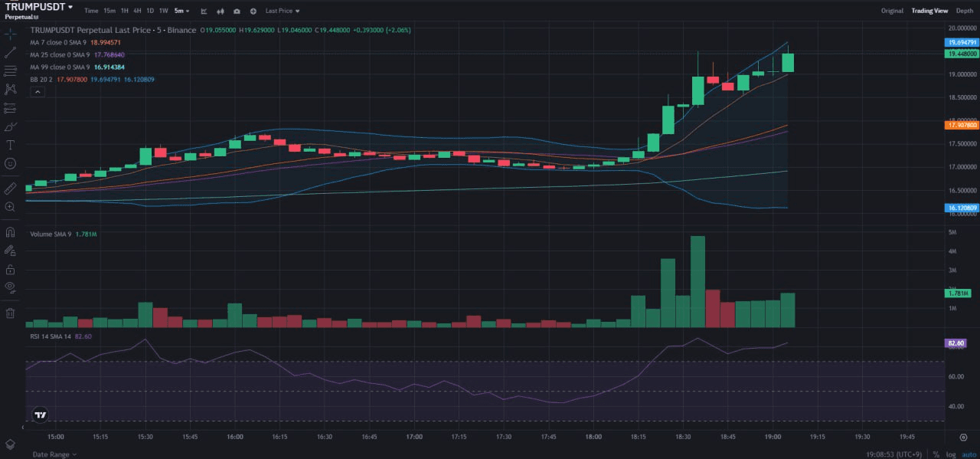This screenshot has height=459, width=980.
Task: Toggle hide all drawings eye icon
Action: coord(10,287)
